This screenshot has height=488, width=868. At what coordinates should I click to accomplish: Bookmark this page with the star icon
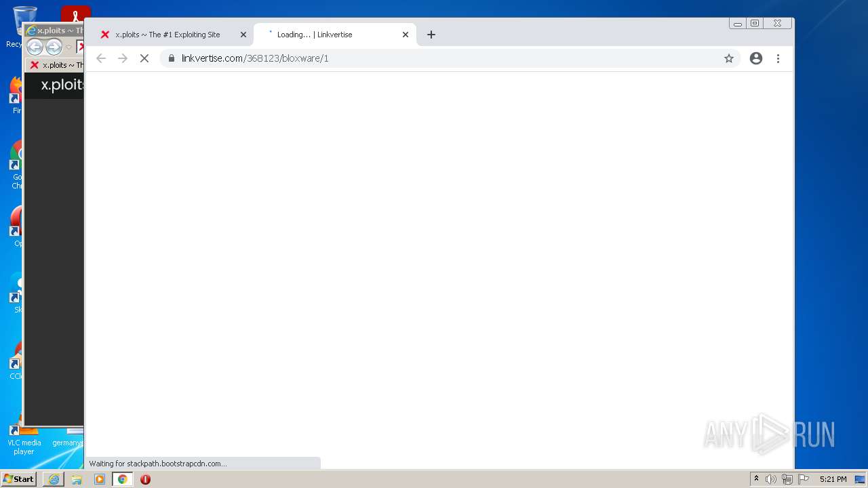pos(729,58)
